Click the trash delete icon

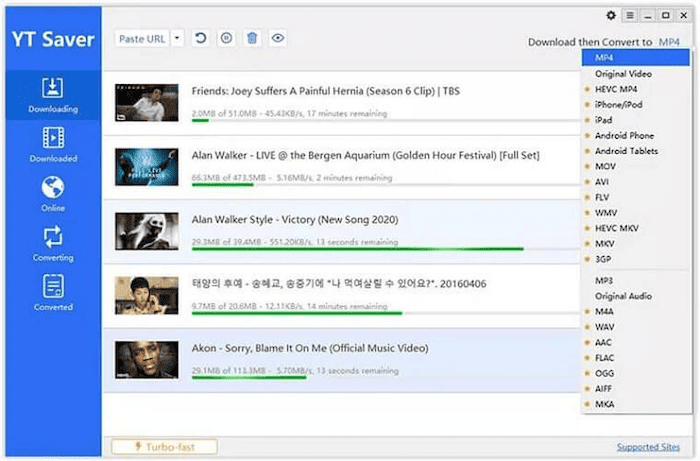252,38
